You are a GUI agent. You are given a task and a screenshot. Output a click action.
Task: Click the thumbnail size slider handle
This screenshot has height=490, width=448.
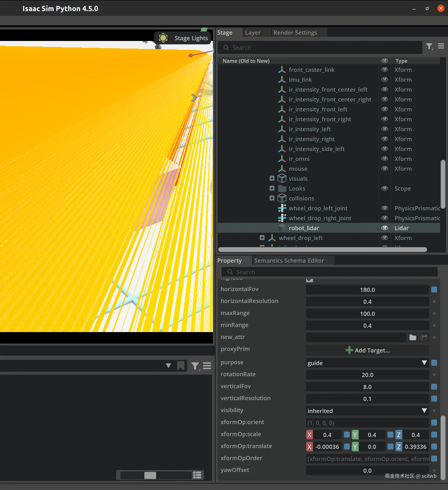pos(150,475)
